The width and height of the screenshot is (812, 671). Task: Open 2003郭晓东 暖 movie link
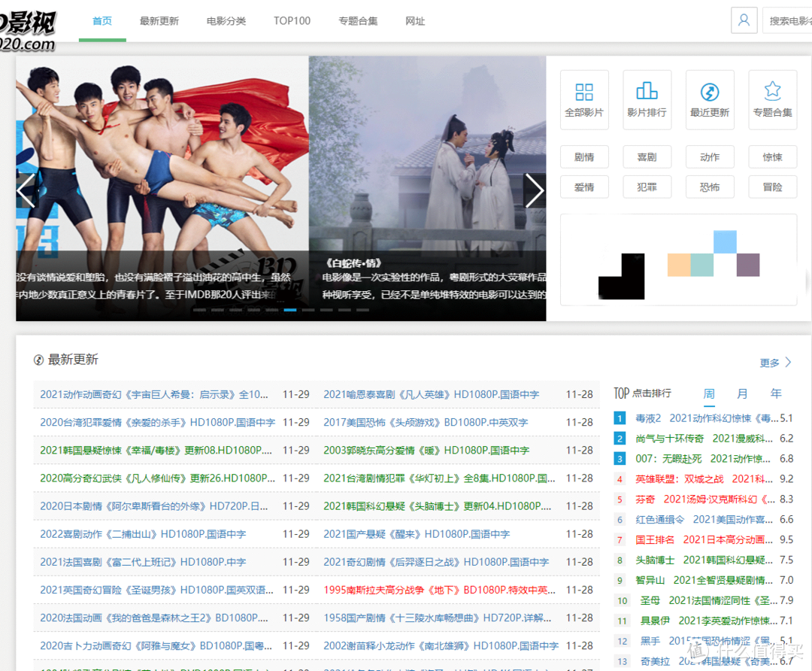426,451
